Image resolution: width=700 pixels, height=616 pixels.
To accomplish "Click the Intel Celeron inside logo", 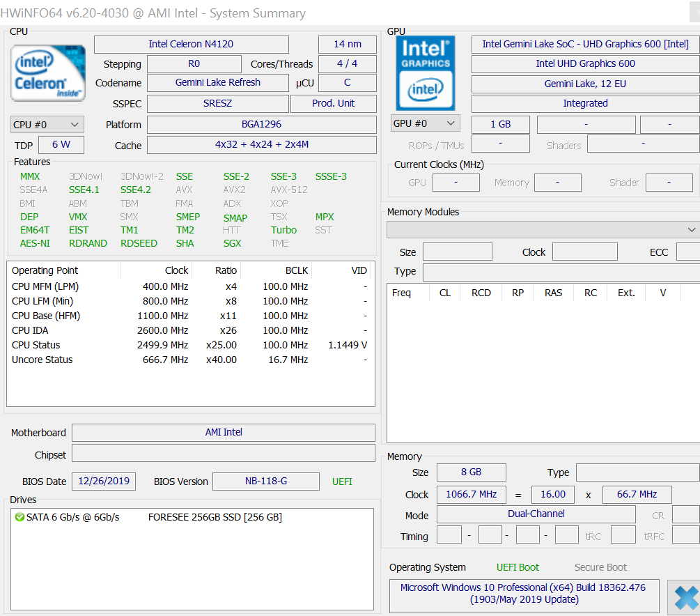I will [48, 72].
